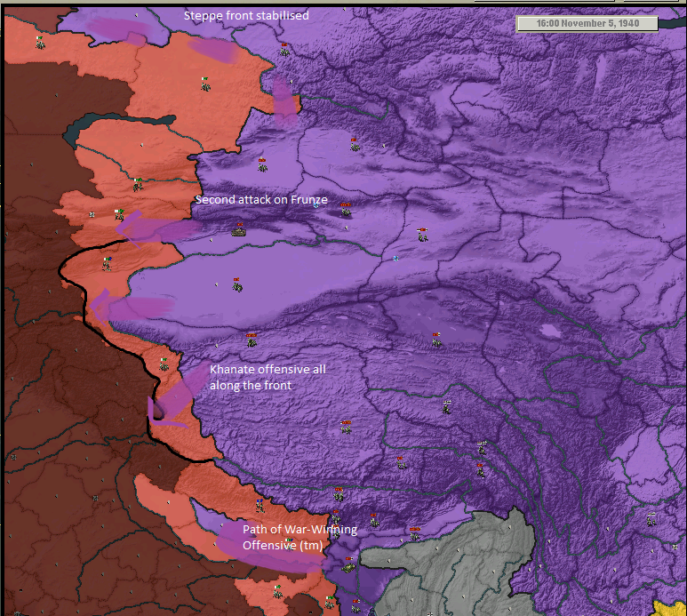Select infantry unit inside the black-outlined orange pocket

[107, 264]
